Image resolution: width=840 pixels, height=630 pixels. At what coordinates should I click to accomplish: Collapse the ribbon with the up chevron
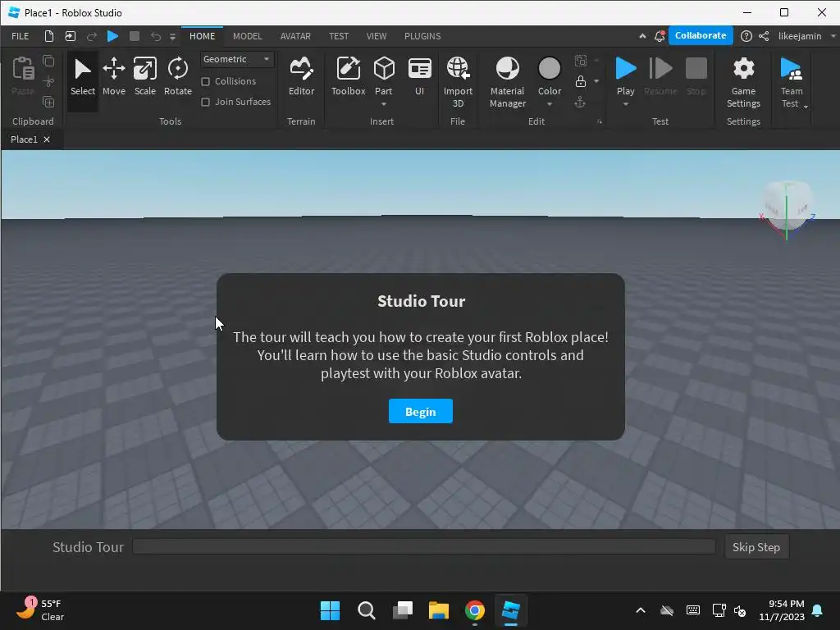coord(642,36)
